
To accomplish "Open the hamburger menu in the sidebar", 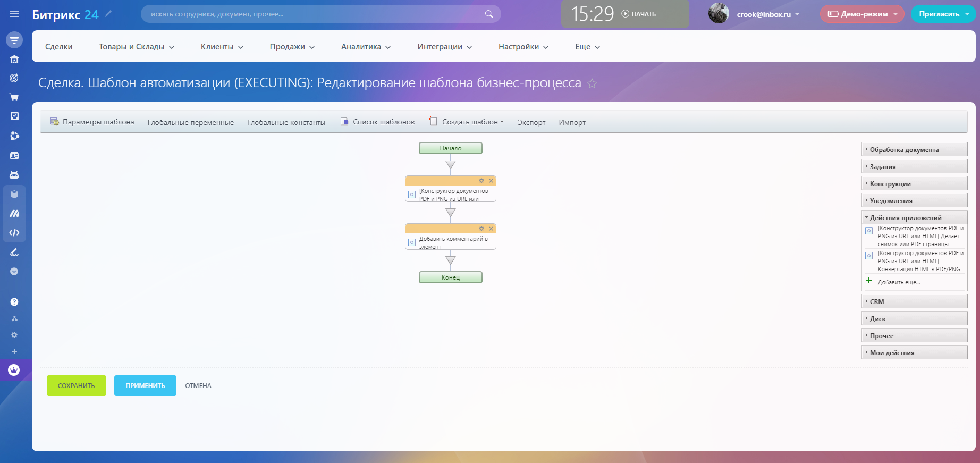I will (14, 14).
